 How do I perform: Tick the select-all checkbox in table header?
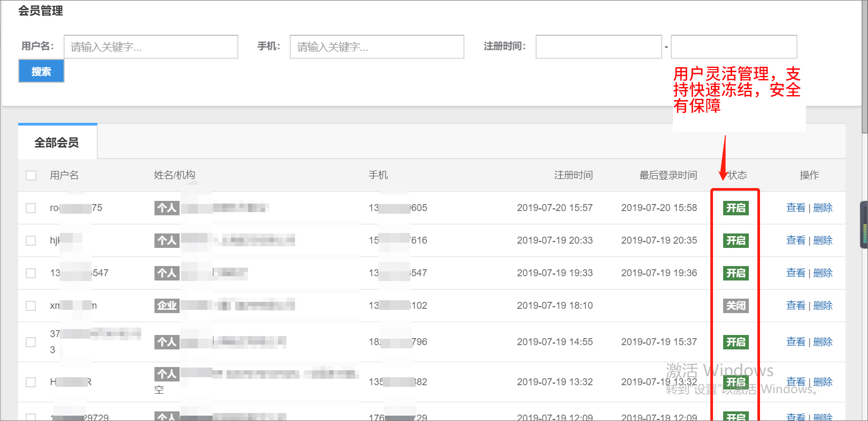click(31, 175)
